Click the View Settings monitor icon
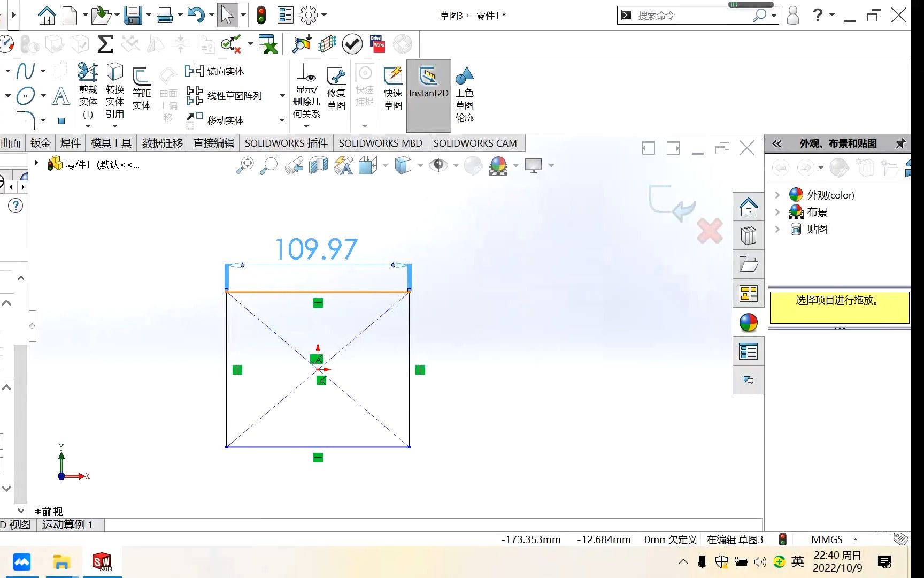Viewport: 924px width, 578px height. [534, 165]
